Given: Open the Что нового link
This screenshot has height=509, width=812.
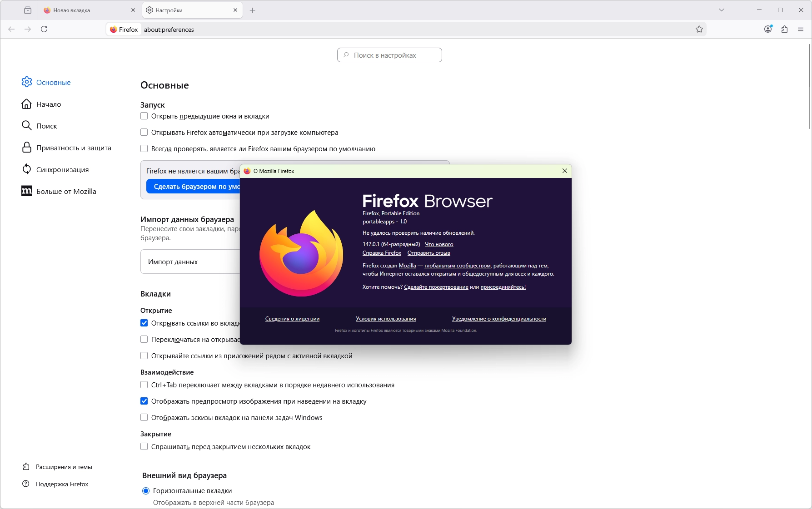Looking at the screenshot, I should (439, 244).
